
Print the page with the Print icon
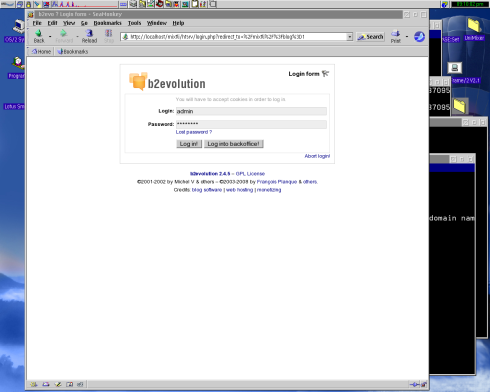point(396,36)
